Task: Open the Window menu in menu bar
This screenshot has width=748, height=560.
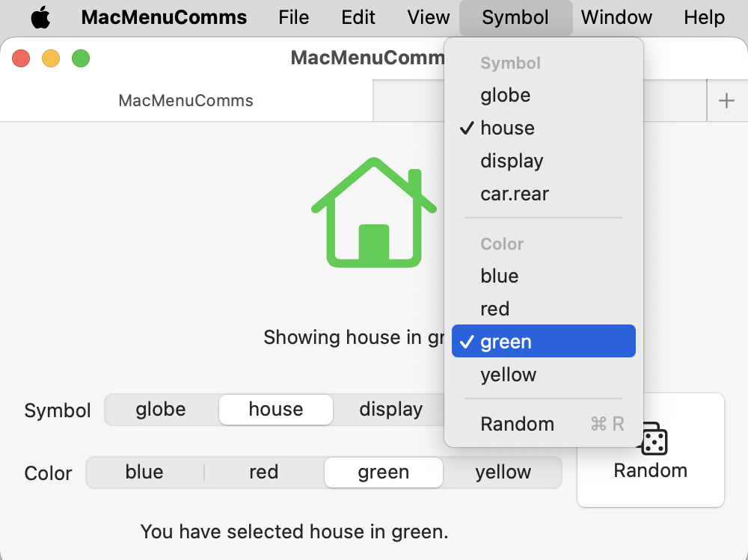Action: pyautogui.click(x=616, y=18)
